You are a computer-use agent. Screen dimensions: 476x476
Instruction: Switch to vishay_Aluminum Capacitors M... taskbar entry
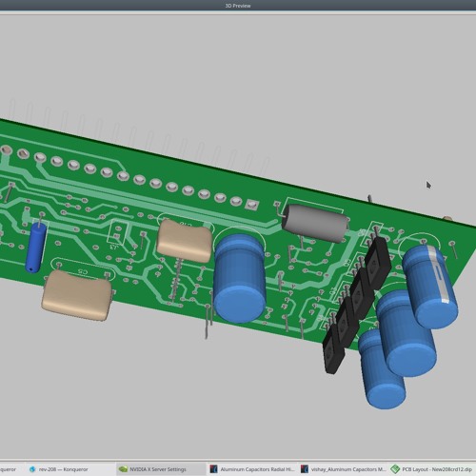[344, 469]
